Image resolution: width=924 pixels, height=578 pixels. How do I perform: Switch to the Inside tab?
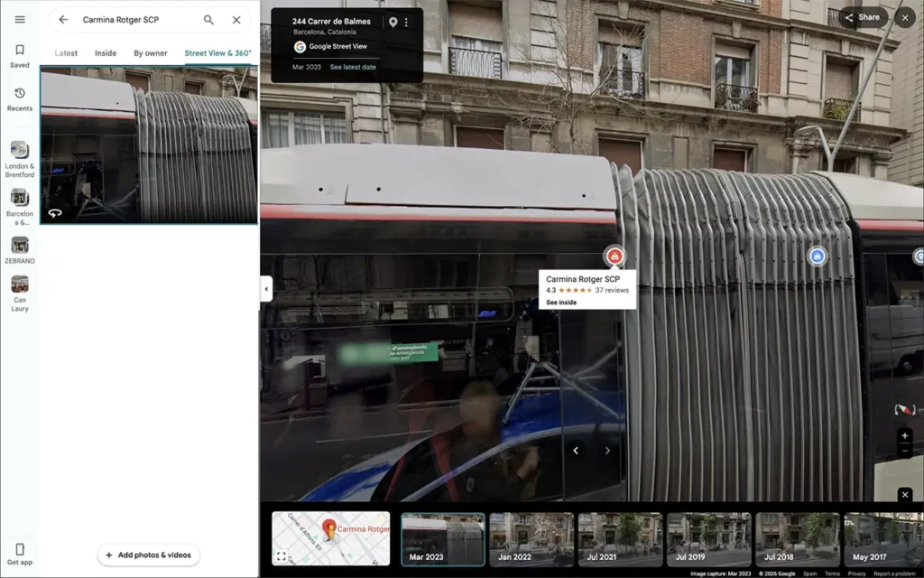[106, 53]
